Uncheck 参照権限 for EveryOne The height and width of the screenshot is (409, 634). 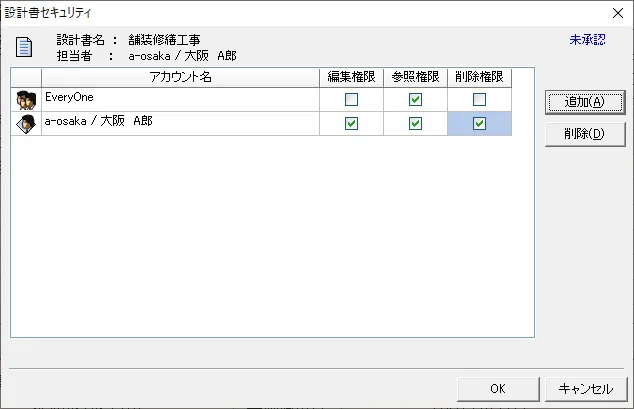click(x=415, y=99)
